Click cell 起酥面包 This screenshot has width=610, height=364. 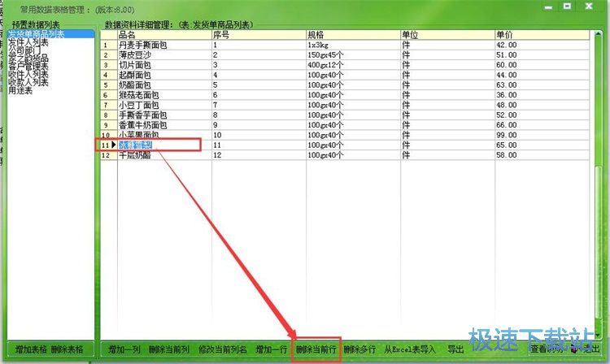(164, 75)
